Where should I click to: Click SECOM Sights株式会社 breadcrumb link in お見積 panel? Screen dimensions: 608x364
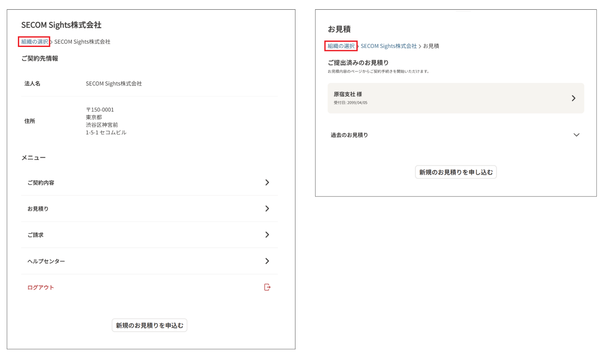389,46
